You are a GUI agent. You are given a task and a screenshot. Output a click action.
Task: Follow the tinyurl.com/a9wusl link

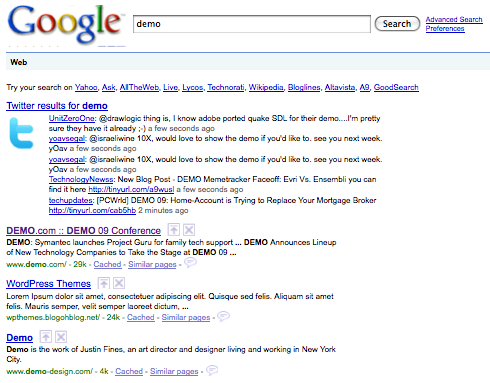coord(131,190)
